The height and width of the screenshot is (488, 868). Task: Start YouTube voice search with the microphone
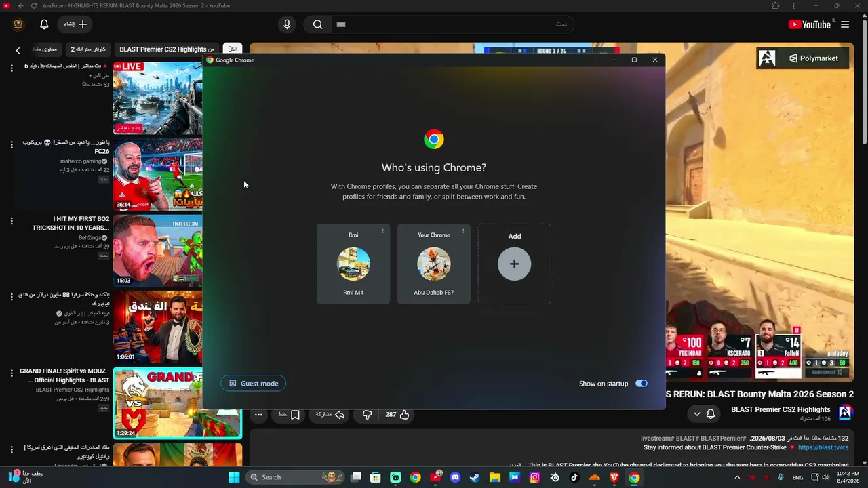click(287, 24)
